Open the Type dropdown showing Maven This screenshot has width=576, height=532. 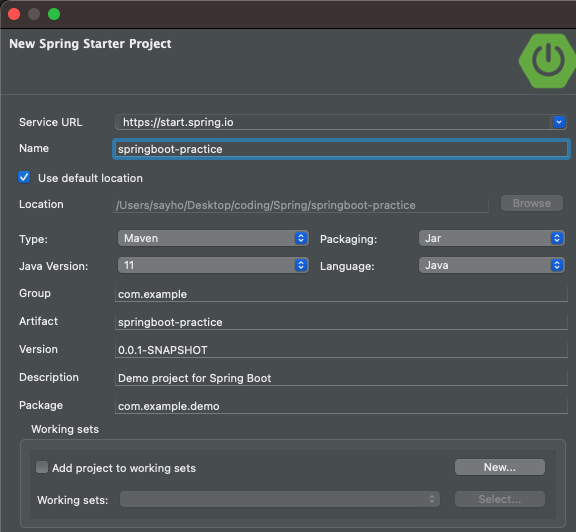[213, 238]
